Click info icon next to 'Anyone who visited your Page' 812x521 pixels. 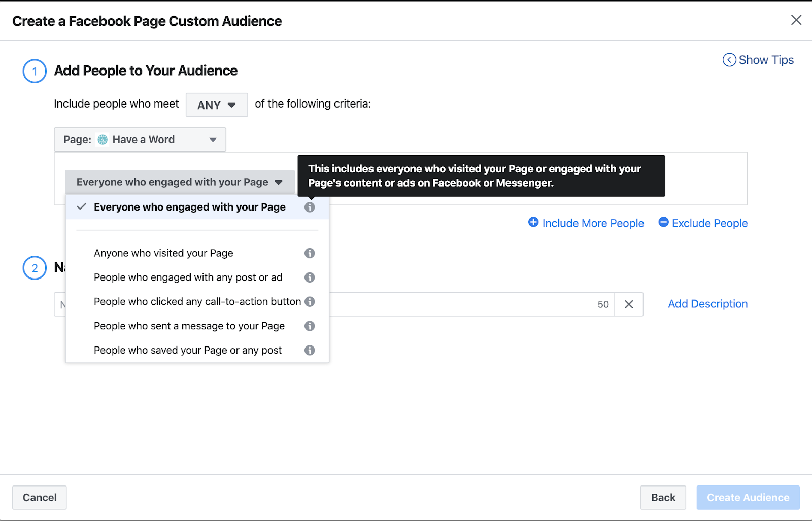310,253
